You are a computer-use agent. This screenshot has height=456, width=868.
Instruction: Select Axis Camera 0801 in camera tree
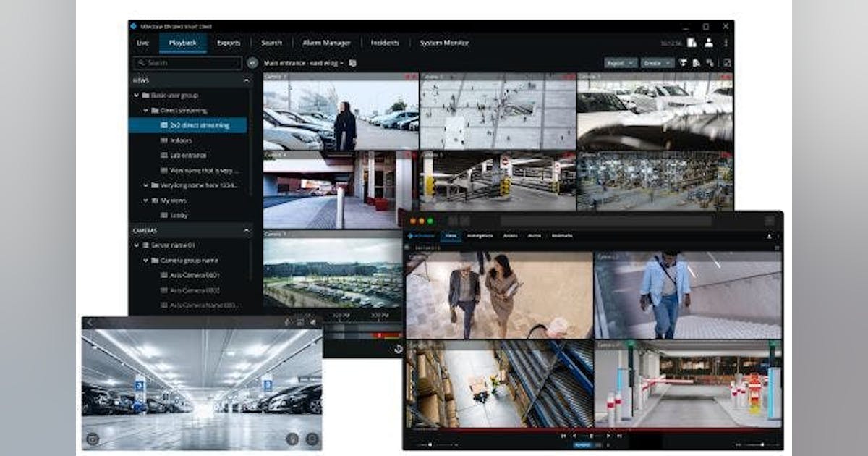click(195, 275)
